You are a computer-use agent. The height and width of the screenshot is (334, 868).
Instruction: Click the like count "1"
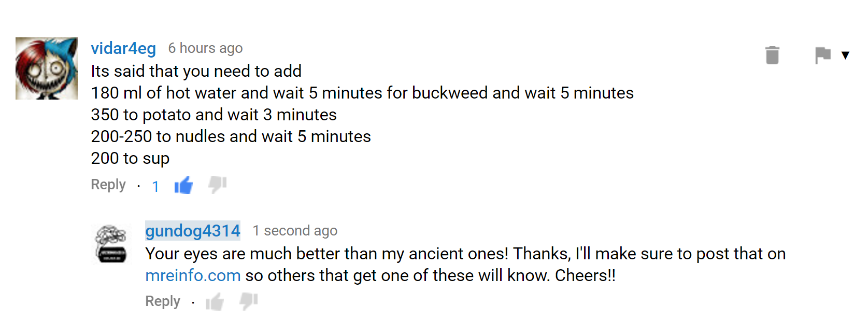(x=155, y=186)
